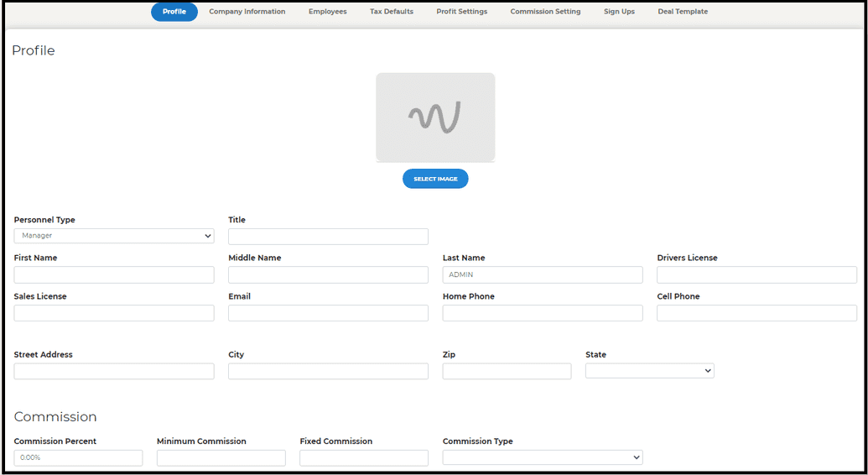Click the Title input field
Image resolution: width=868 pixels, height=475 pixels.
pos(328,236)
